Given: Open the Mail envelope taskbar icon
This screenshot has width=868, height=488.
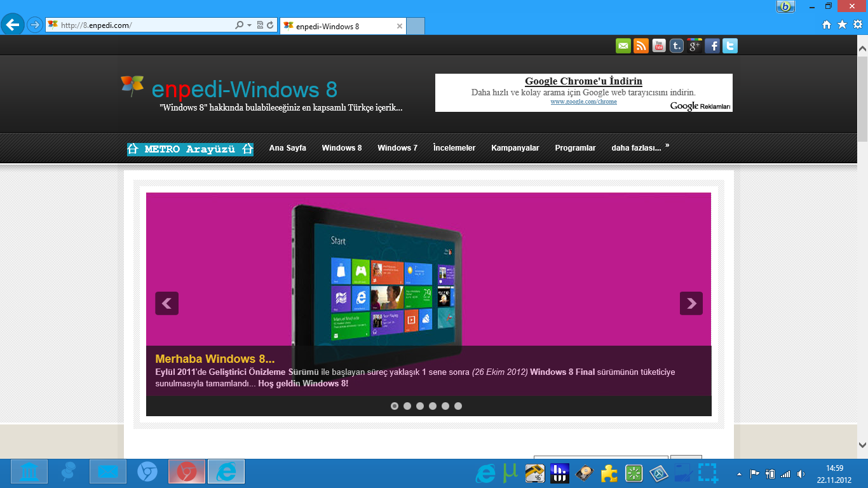Looking at the screenshot, I should (108, 472).
